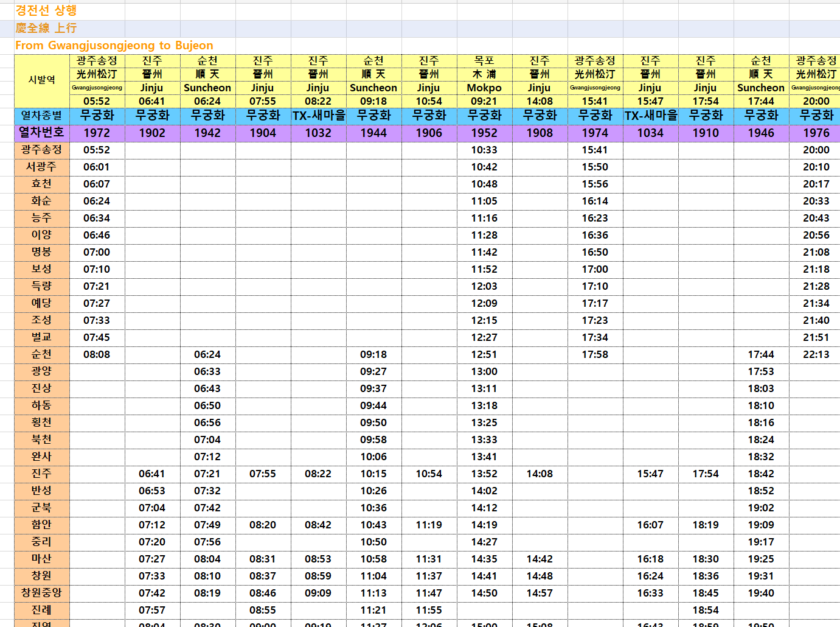Viewport: 840px width, 627px height.
Task: Select 16:18 in the 마산 row
Action: (x=650, y=559)
